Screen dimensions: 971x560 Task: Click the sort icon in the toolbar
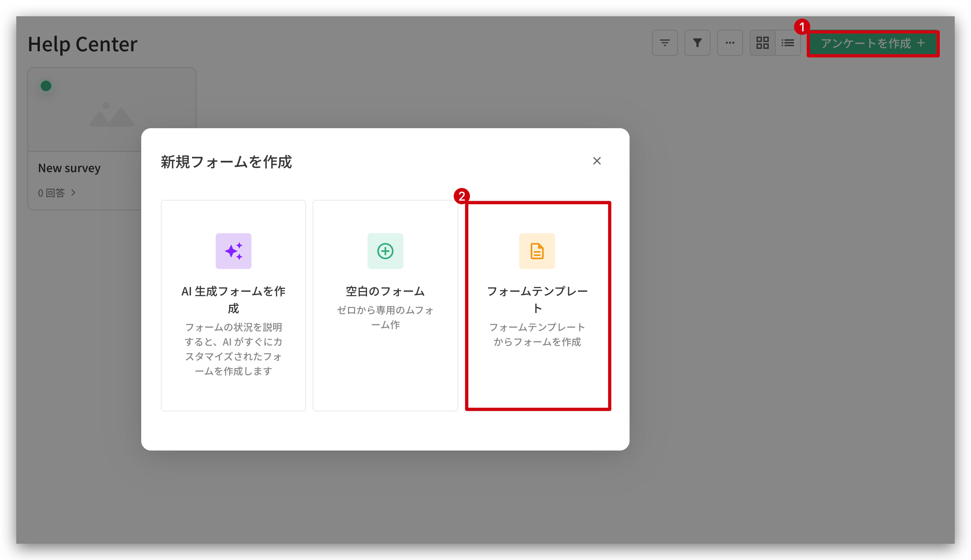point(665,43)
